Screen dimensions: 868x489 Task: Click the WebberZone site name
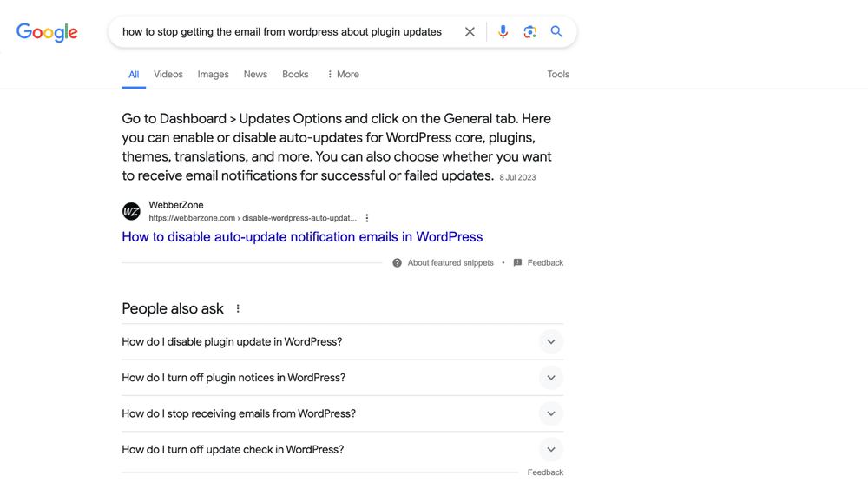coord(176,205)
